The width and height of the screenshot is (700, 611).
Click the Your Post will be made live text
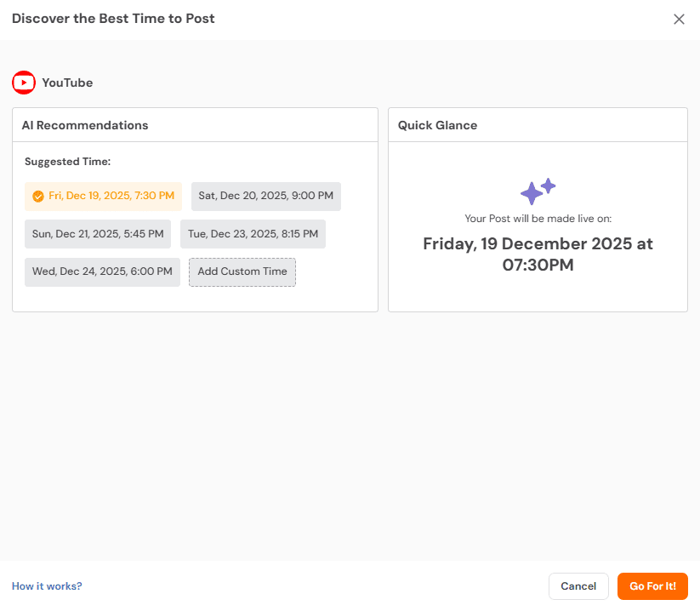tap(538, 219)
